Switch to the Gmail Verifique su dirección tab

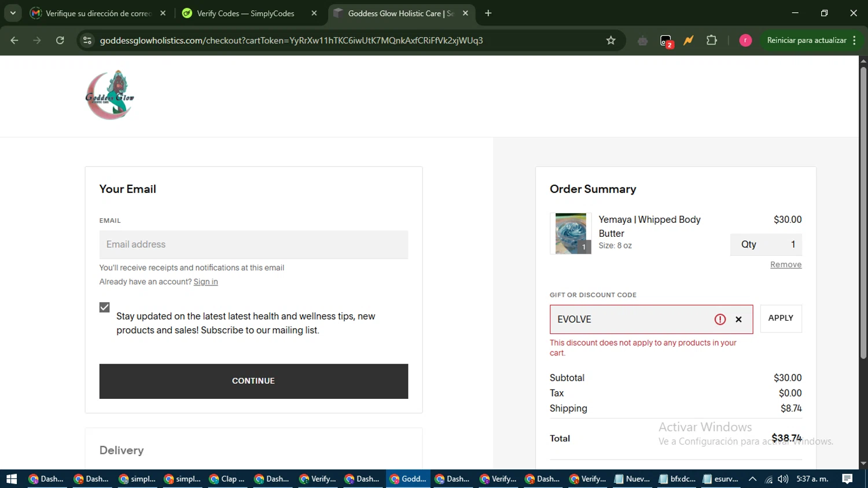[x=98, y=13]
